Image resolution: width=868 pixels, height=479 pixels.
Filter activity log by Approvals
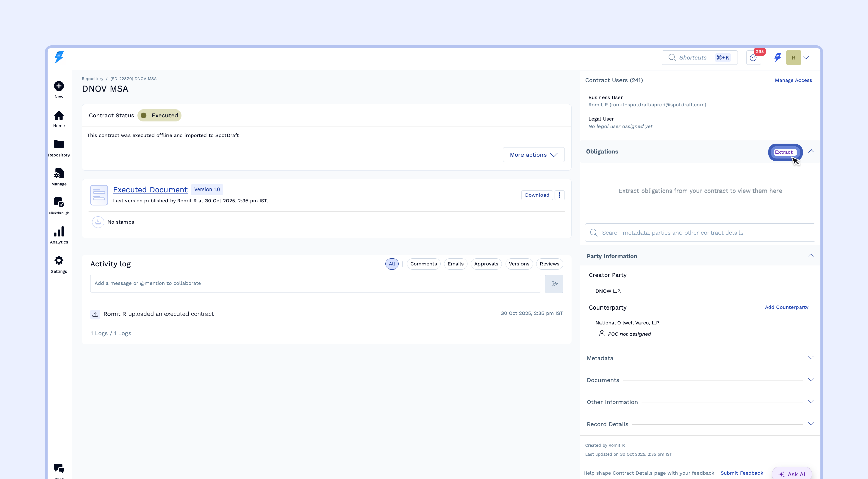click(486, 264)
